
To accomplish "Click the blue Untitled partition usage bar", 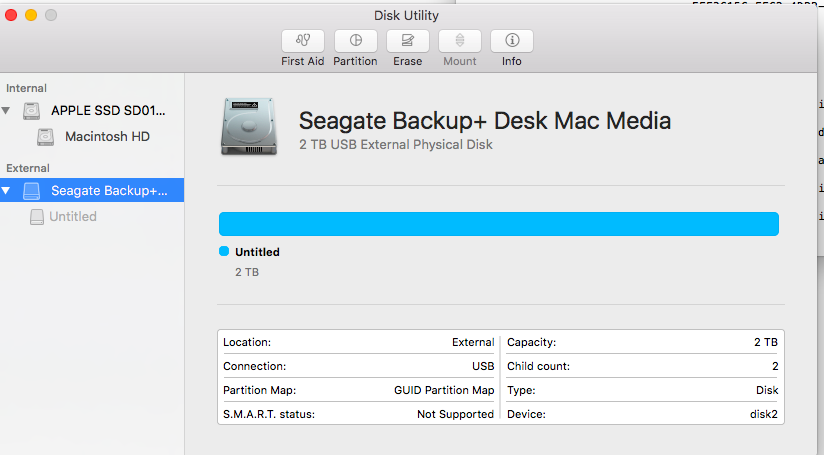I will [498, 224].
